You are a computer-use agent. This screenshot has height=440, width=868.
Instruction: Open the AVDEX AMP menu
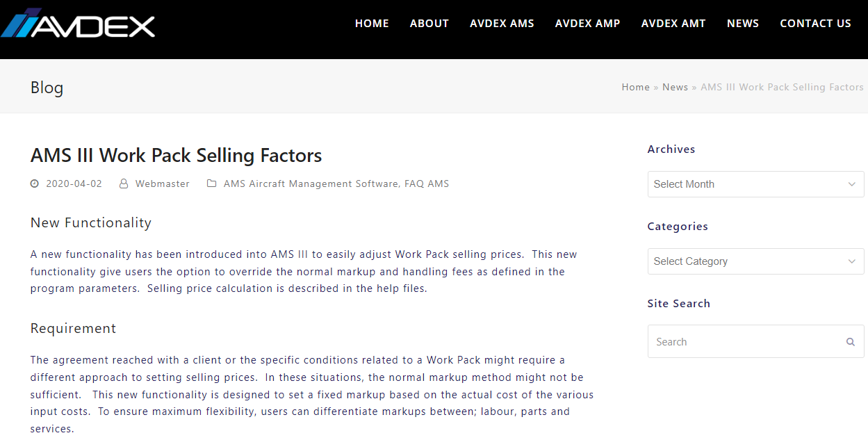tap(587, 24)
